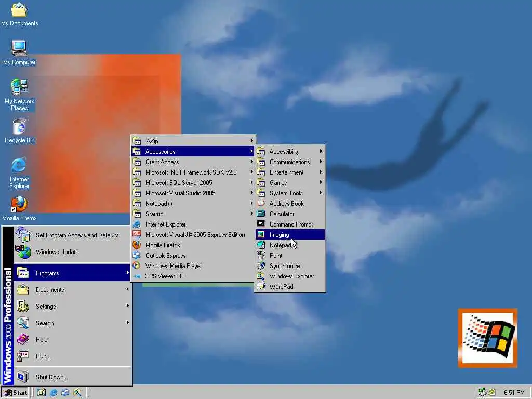Expand Accessibility submenu arrow
Image resolution: width=532 pixels, height=399 pixels.
click(x=321, y=151)
